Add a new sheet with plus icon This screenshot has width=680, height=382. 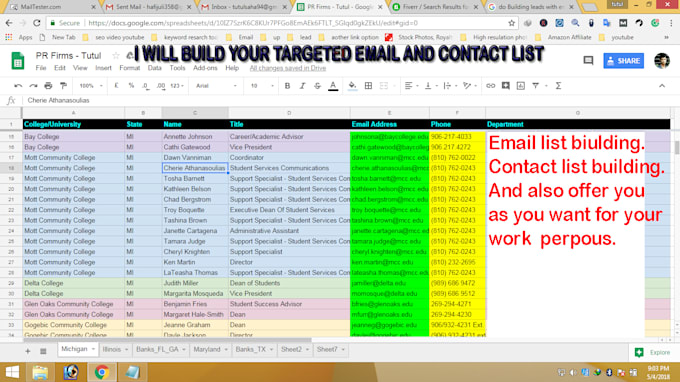[x=28, y=351]
